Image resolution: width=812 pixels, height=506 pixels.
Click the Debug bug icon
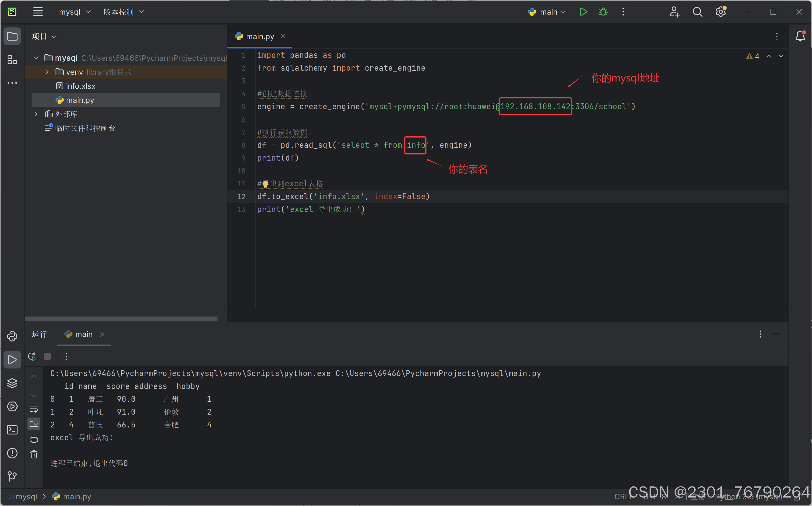tap(603, 12)
